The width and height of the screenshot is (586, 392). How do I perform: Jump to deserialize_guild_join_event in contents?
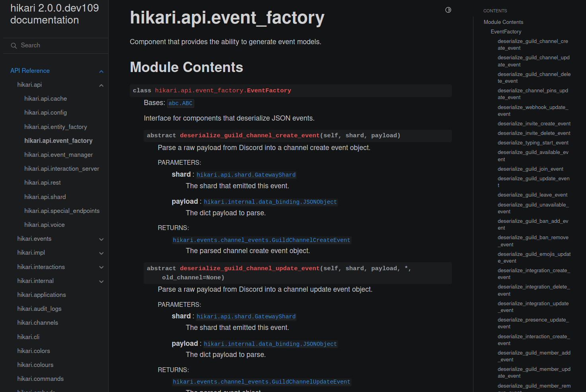[x=530, y=169]
